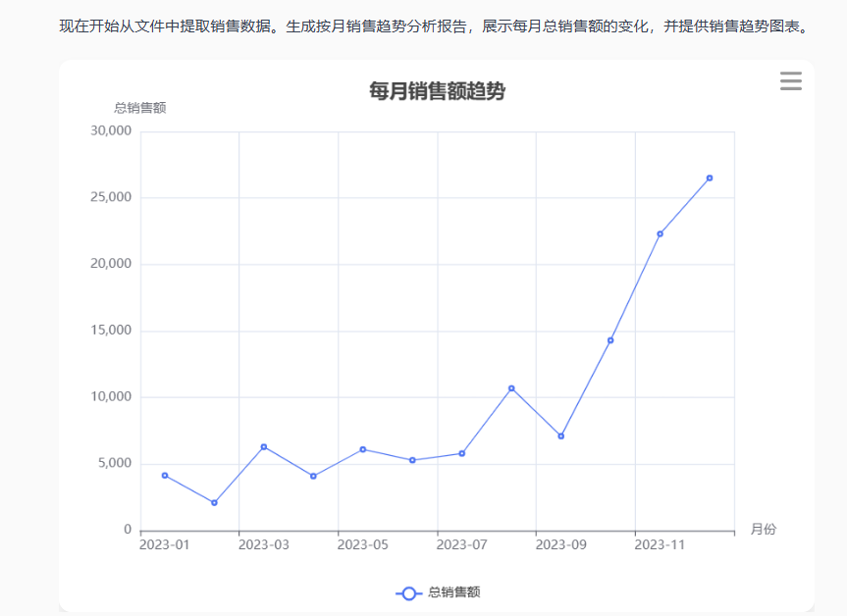Click the chart title 每月销售额趋势
Image resolution: width=847 pixels, height=616 pixels.
[437, 91]
